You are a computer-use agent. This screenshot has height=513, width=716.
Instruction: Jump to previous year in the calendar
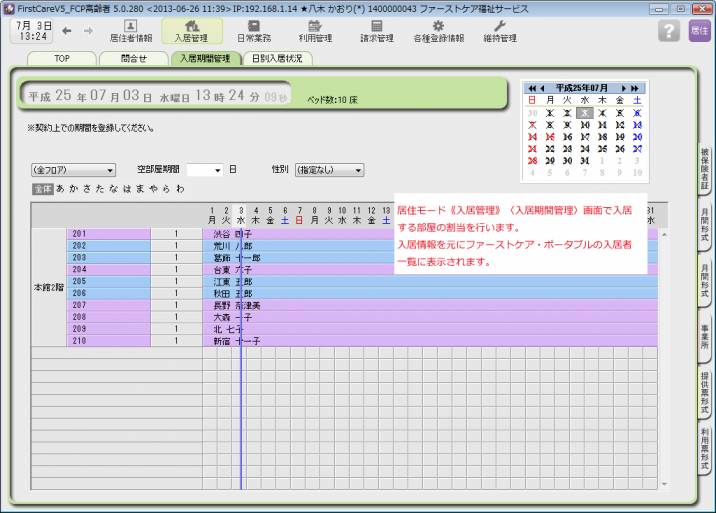pyautogui.click(x=531, y=88)
